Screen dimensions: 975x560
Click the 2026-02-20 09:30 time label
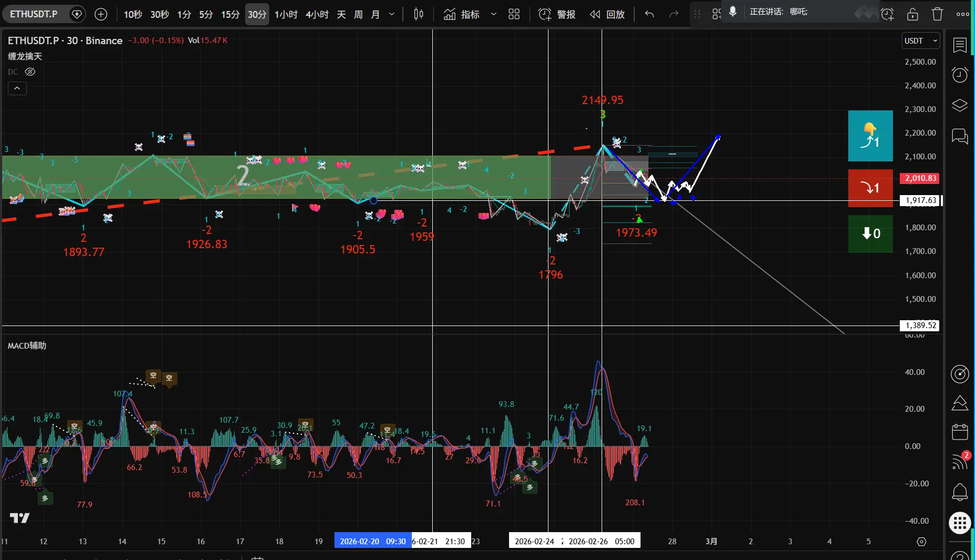372,541
